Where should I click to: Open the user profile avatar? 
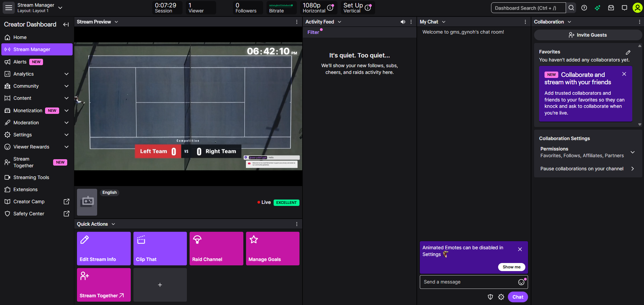pyautogui.click(x=637, y=8)
